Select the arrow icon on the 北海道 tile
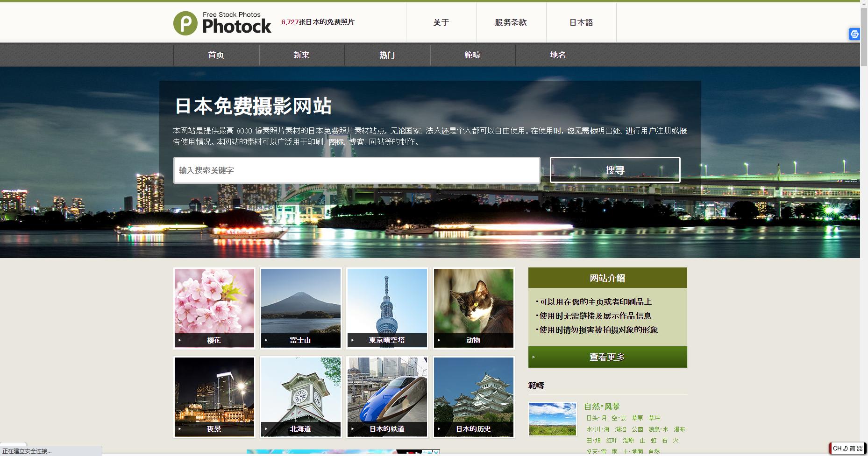 click(266, 429)
